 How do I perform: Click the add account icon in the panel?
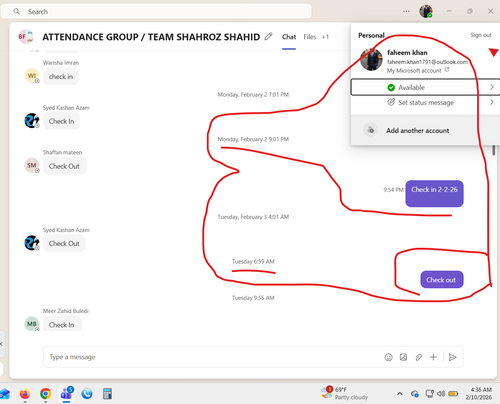[371, 130]
